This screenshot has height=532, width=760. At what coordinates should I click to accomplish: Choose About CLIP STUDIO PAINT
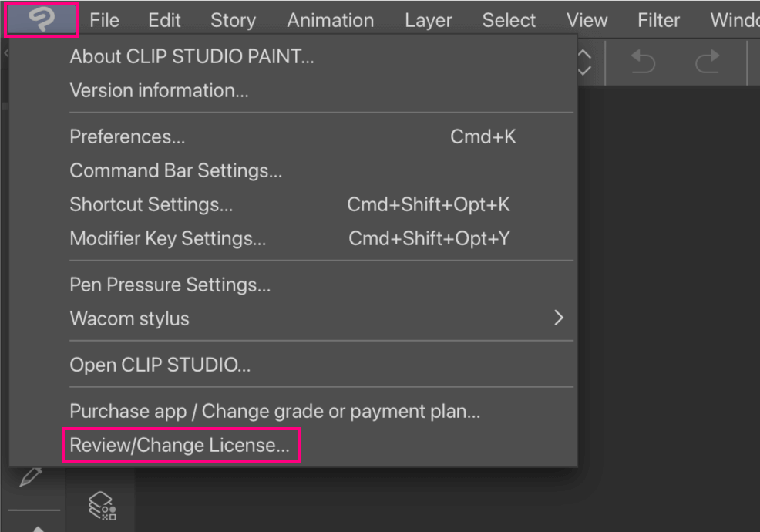click(192, 56)
